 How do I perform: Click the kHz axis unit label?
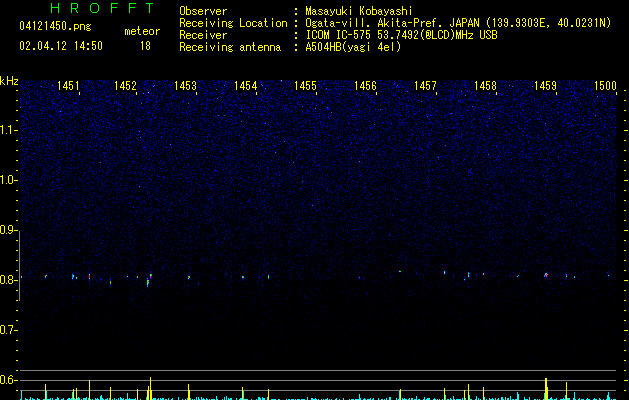coord(9,81)
